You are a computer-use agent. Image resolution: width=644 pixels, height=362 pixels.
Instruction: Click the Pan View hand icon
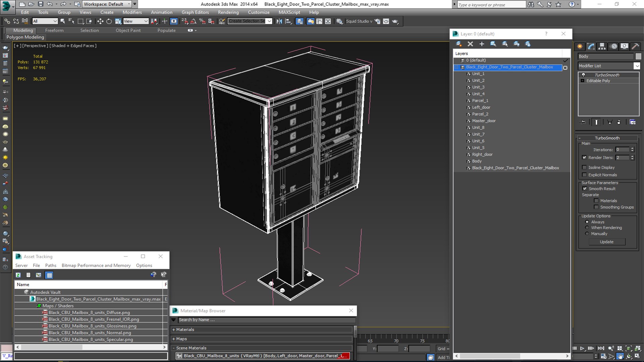620,356
